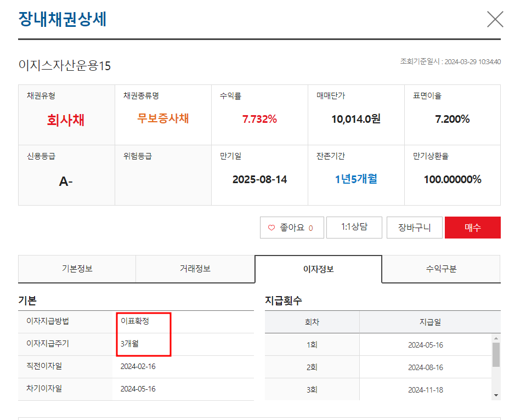Click the bond name 이지스자산운용15

click(65, 66)
